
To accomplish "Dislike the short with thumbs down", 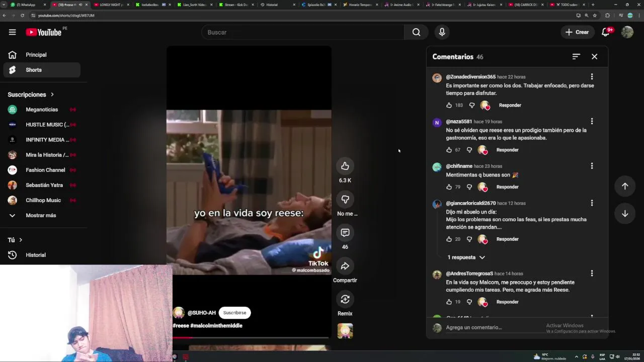I will point(345,200).
